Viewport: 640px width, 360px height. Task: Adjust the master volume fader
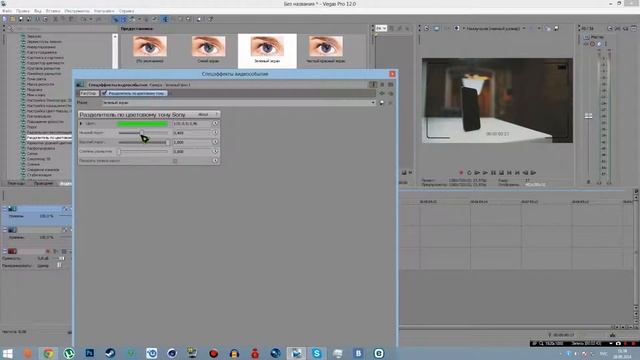click(588, 116)
